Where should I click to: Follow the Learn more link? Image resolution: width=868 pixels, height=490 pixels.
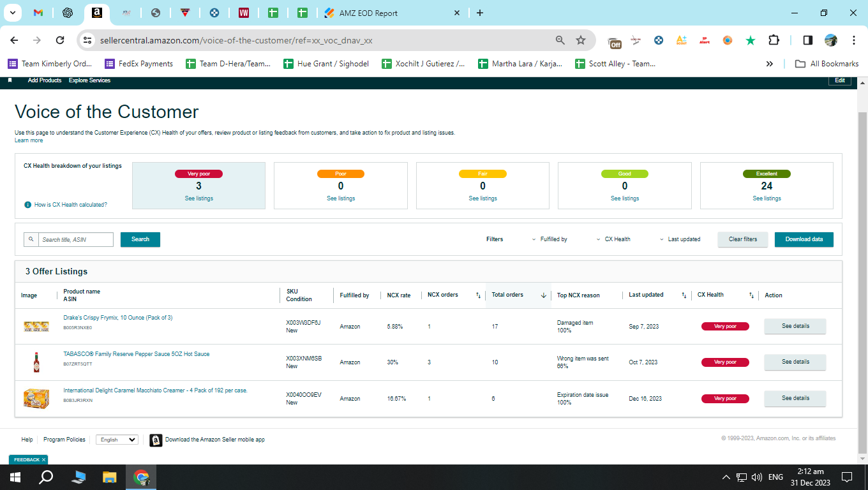tap(29, 140)
